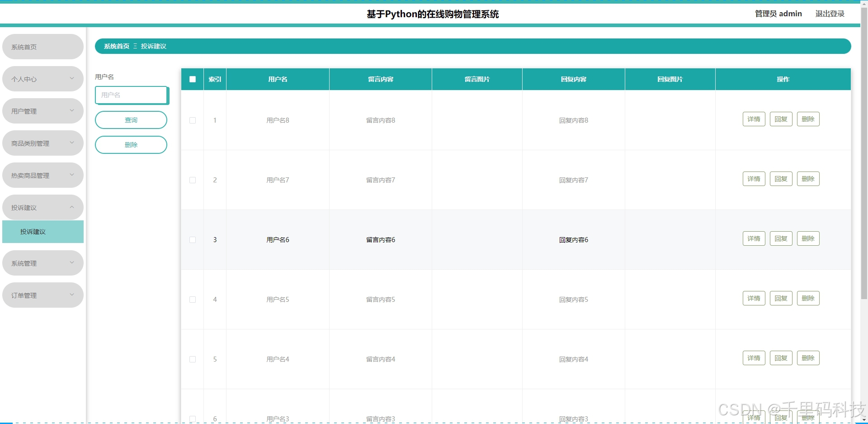Click cell 回复内容7
The image size is (868, 424).
click(574, 180)
